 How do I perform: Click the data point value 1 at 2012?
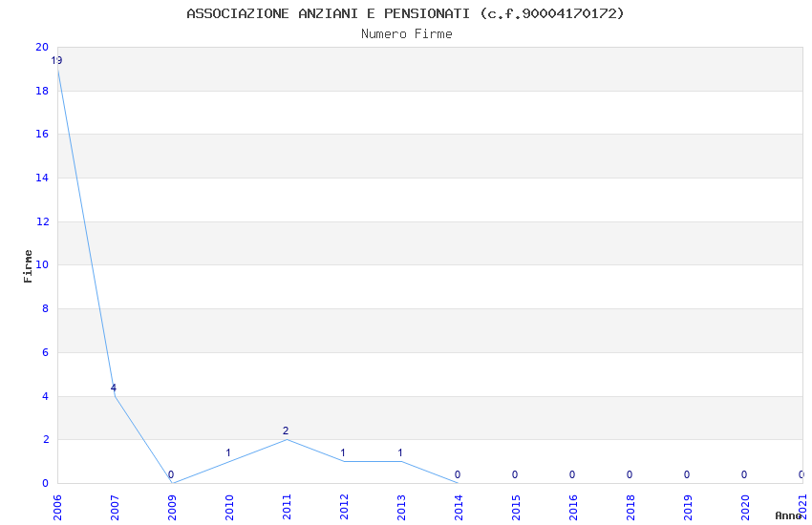tap(343, 453)
